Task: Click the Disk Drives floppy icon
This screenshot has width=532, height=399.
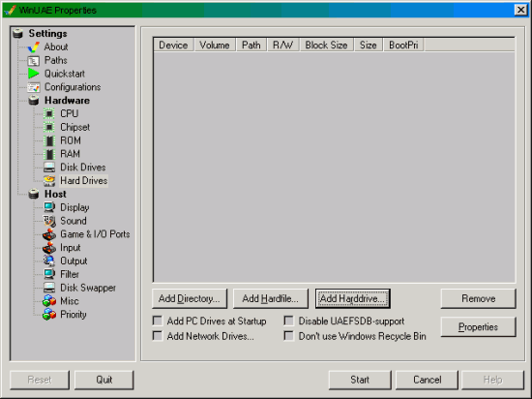Action: click(49, 168)
